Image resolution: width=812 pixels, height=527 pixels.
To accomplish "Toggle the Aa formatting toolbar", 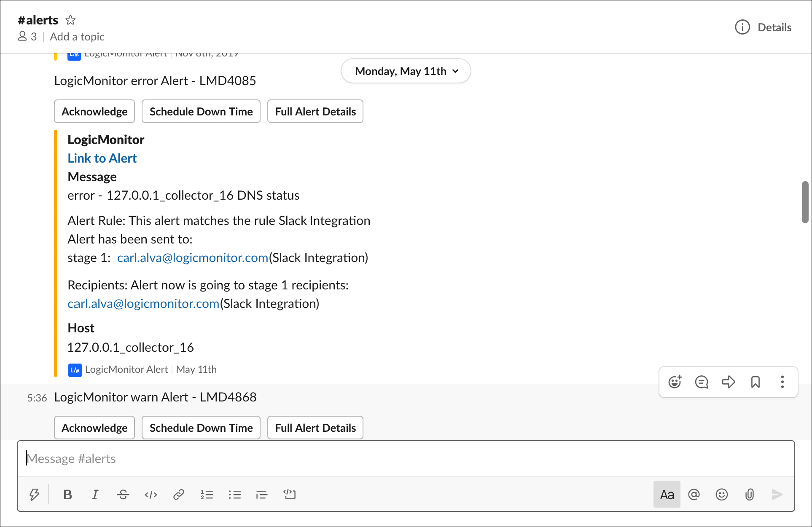I will pos(667,494).
